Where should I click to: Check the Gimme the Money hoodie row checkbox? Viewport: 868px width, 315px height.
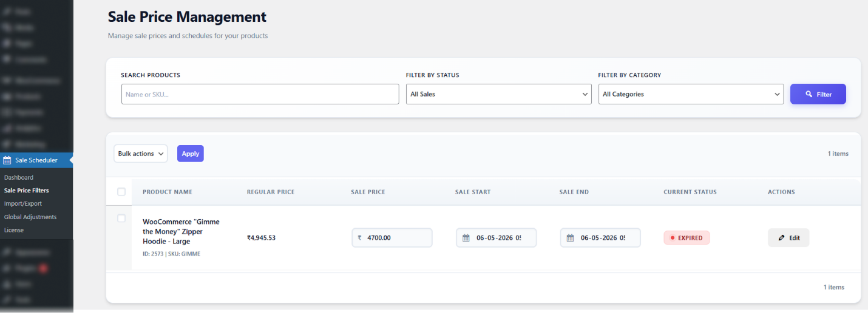click(121, 218)
